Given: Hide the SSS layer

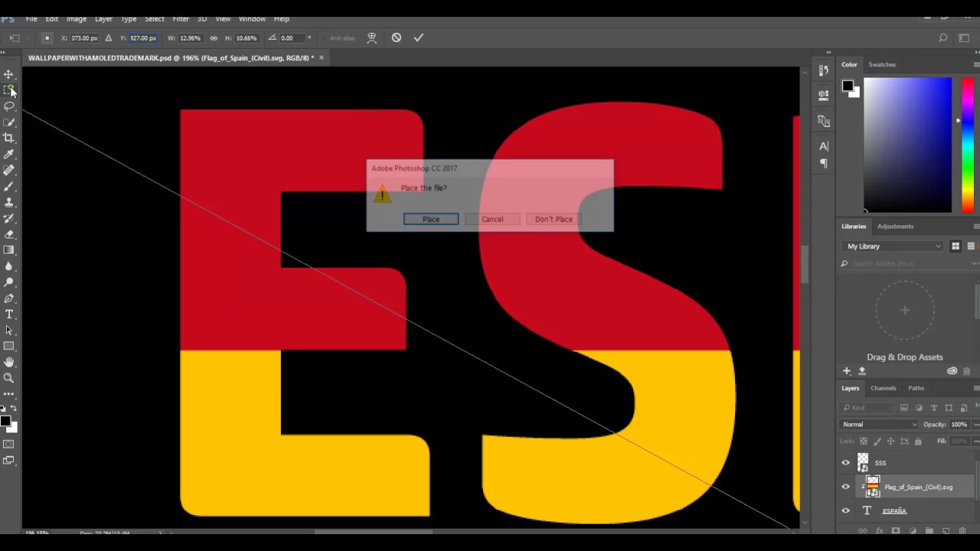Looking at the screenshot, I should point(845,462).
